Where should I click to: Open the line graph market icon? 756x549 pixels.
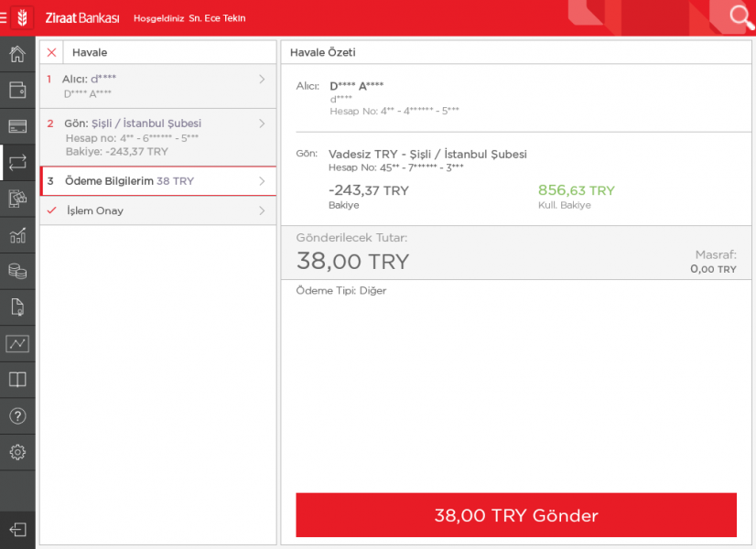(x=17, y=344)
